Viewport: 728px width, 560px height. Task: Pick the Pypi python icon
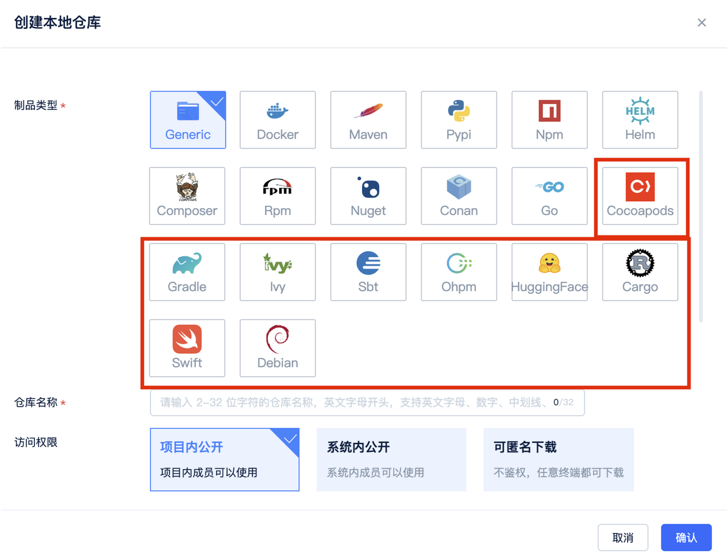point(459,120)
